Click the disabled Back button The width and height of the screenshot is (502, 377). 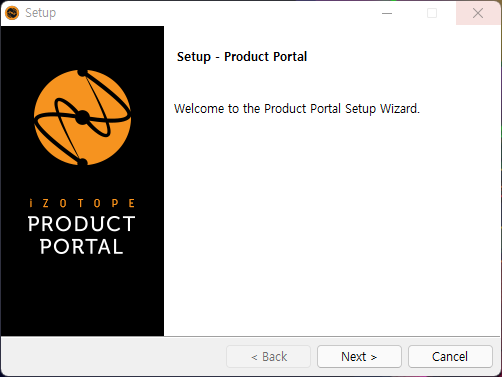[x=269, y=357]
